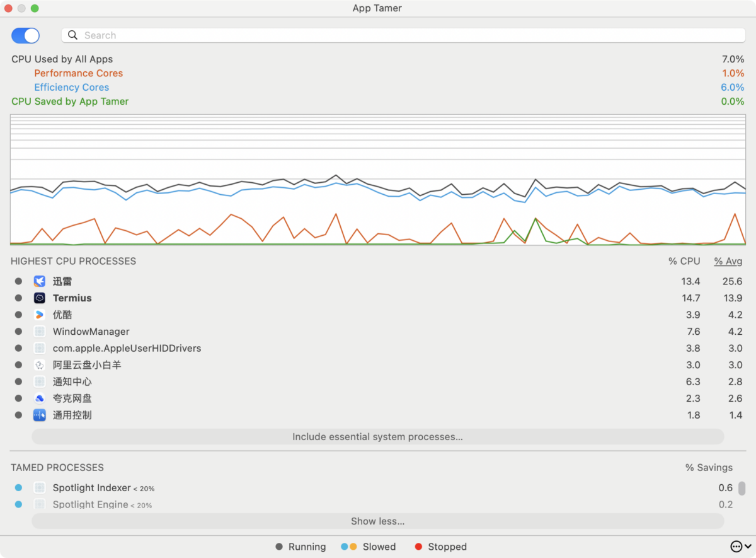756x558 pixels.
Task: Toggle the App Tamer enable switch
Action: pos(26,35)
